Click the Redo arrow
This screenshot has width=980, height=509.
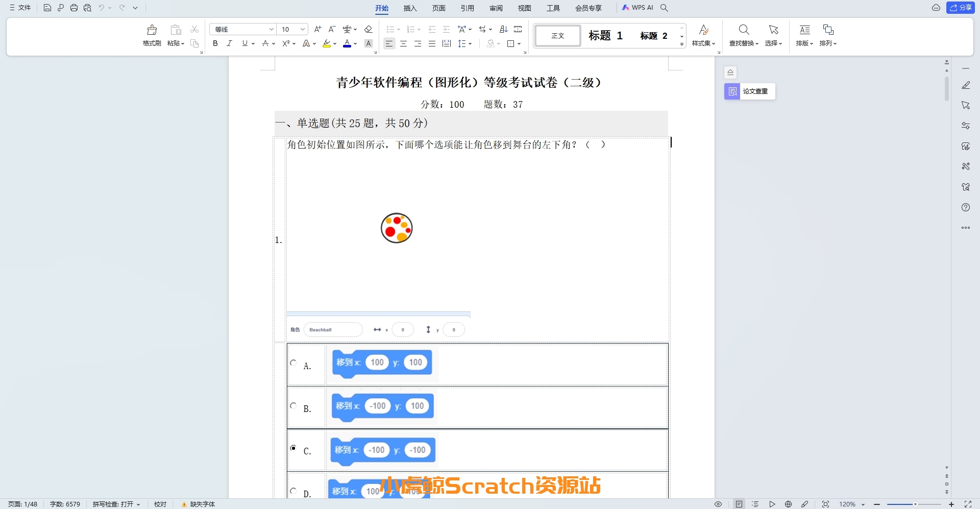pos(122,8)
